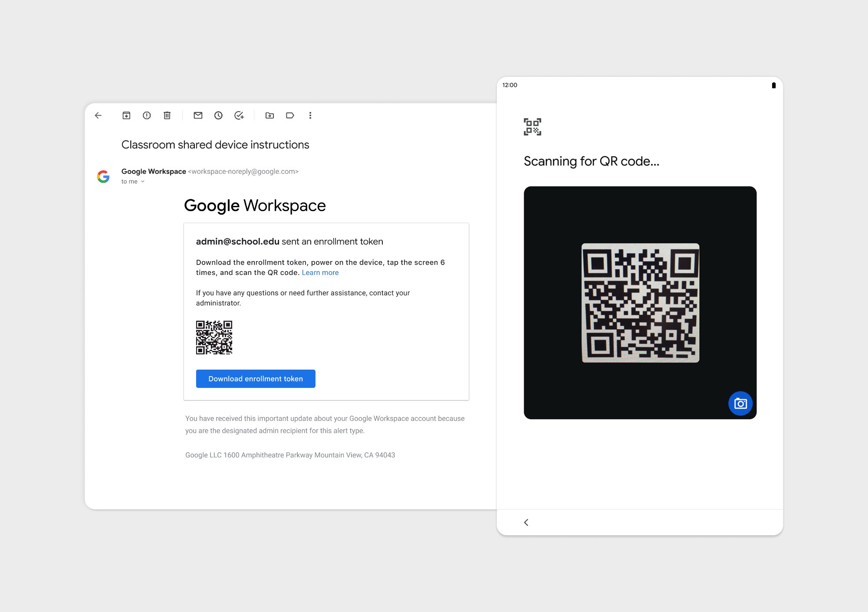Click the QR code in the email
Screen dimensions: 868x612
[214, 337]
